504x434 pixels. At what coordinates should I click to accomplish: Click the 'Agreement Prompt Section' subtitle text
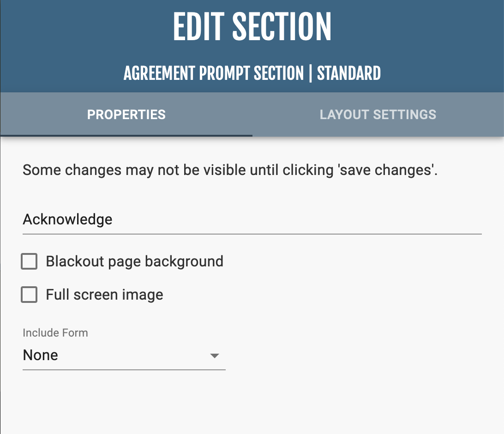click(213, 73)
